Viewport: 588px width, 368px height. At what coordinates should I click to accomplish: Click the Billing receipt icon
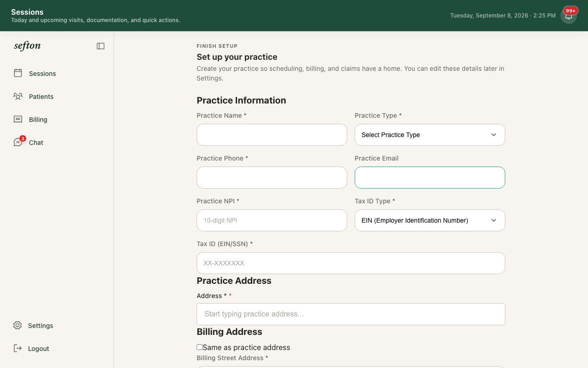18,119
